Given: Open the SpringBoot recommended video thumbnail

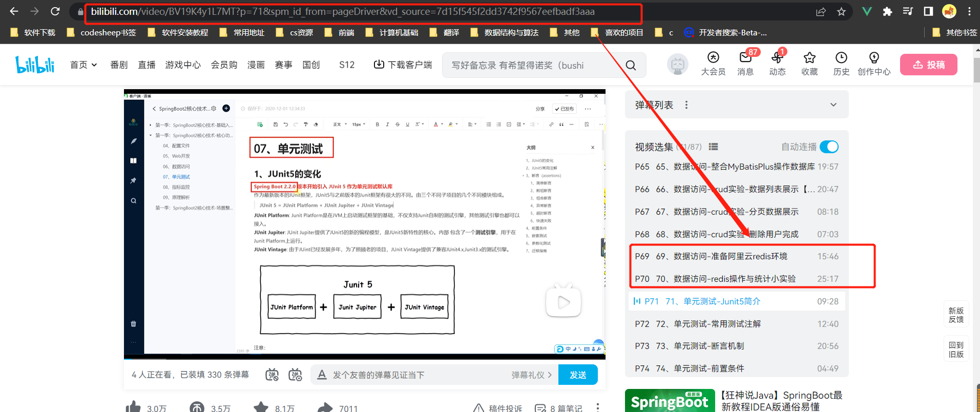Looking at the screenshot, I should (670, 401).
